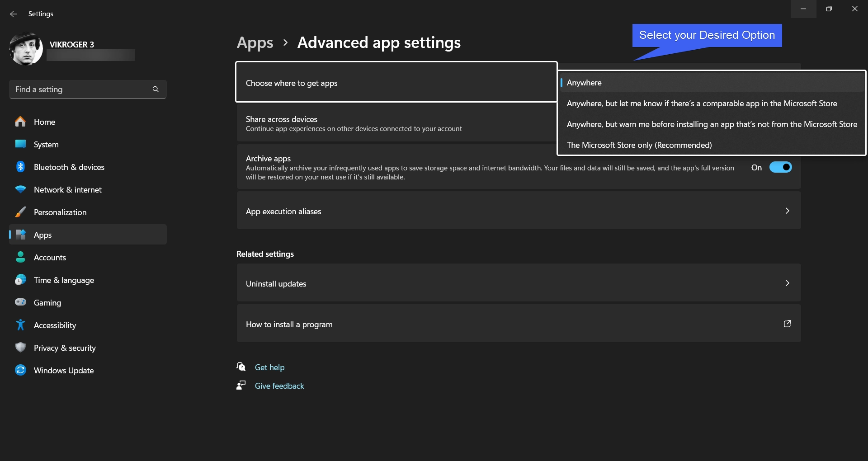Click the Personalization paintbrush icon
The height and width of the screenshot is (461, 868).
point(20,212)
